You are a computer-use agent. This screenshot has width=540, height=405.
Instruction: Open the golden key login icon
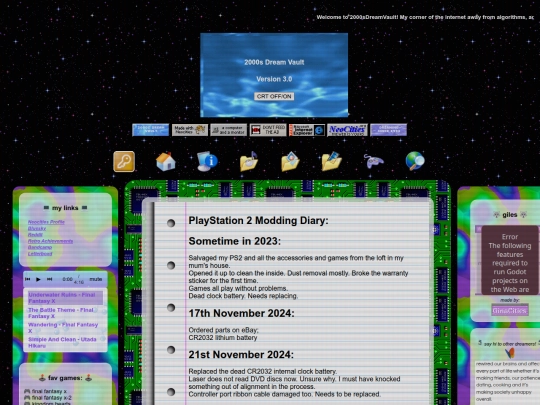(x=124, y=161)
